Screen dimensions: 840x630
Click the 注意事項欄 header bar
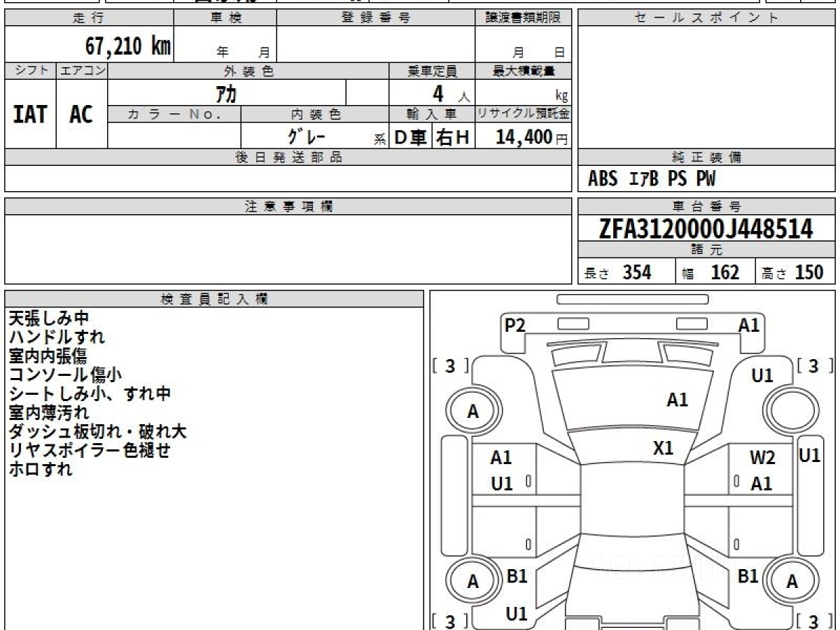tap(288, 206)
